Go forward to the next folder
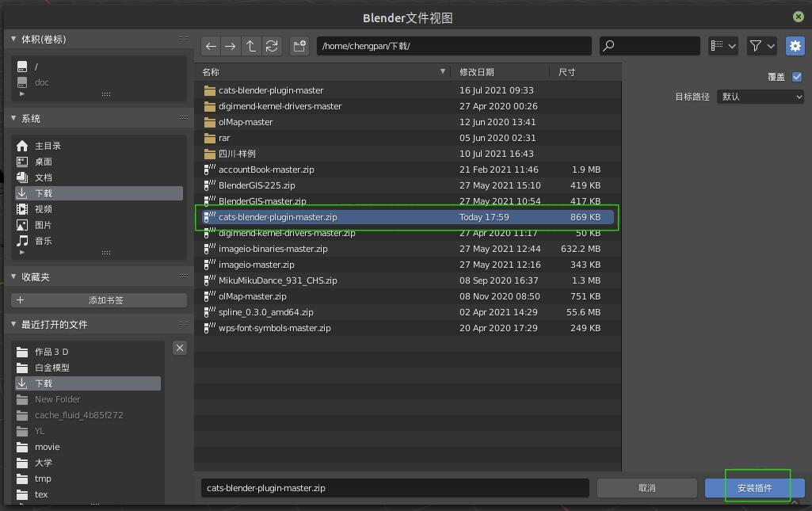This screenshot has height=511, width=812. point(231,46)
